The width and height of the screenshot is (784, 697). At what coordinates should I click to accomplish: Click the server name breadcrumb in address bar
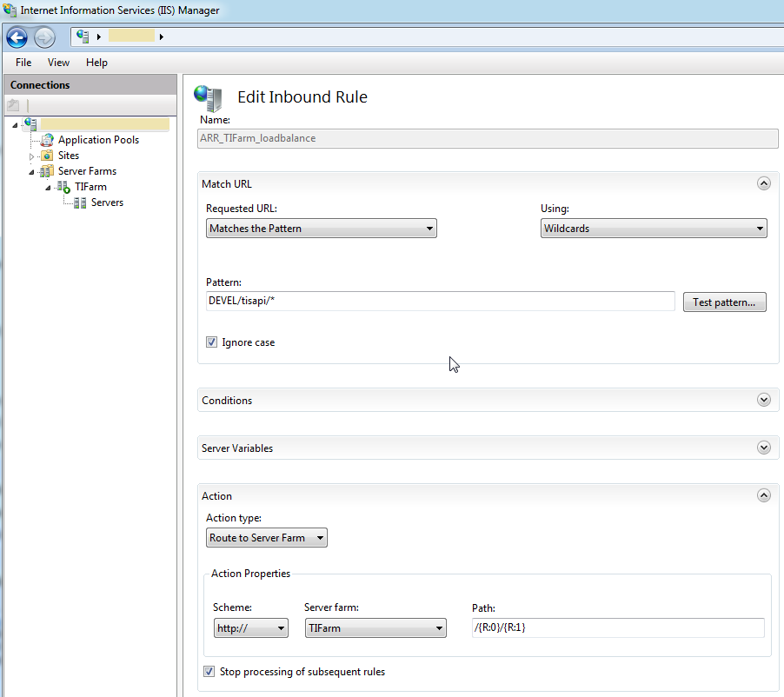click(131, 36)
